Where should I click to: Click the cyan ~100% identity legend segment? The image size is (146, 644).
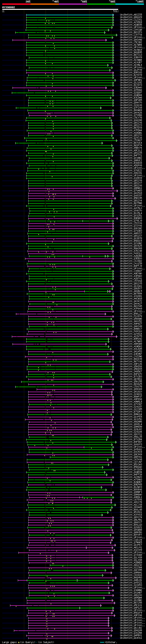pos(130,4)
